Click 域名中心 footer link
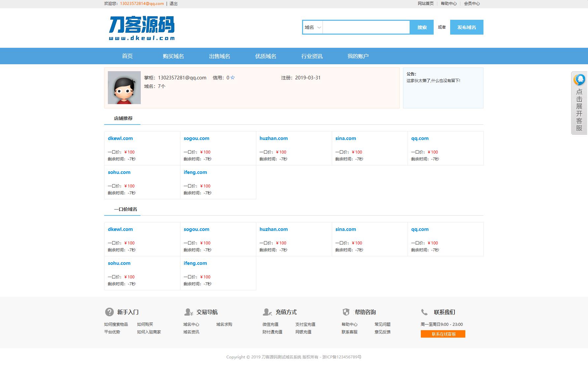The image size is (588, 367). point(191,325)
